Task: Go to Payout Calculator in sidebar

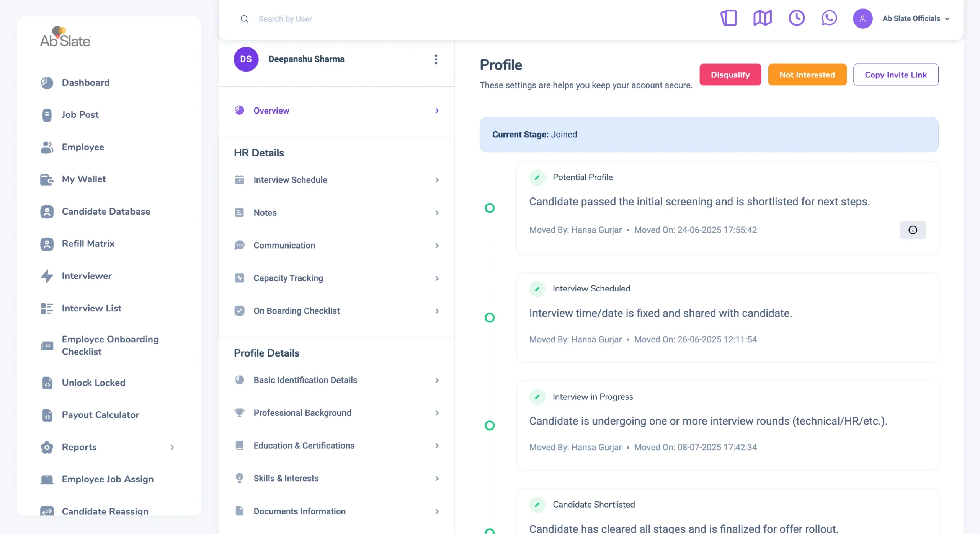Action: click(100, 415)
